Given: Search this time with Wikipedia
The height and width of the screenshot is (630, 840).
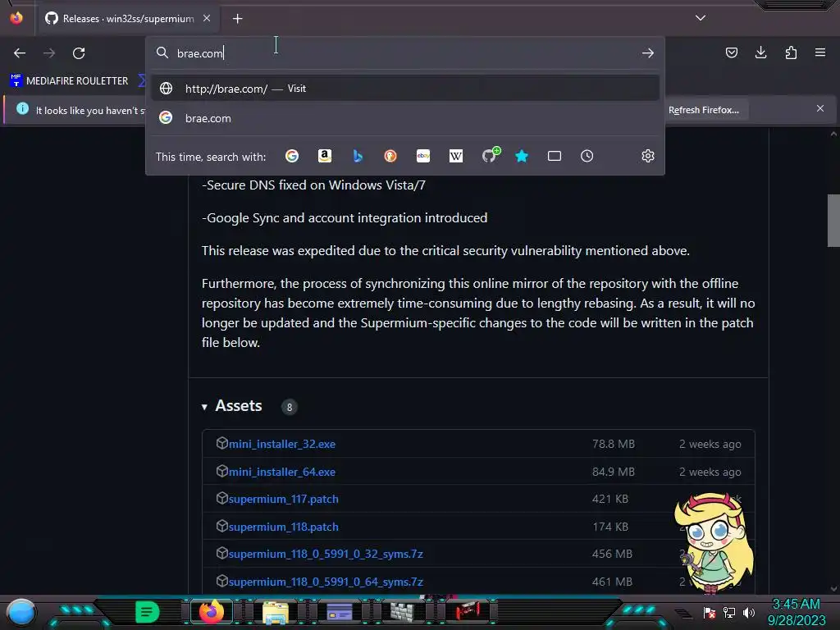Looking at the screenshot, I should [456, 156].
